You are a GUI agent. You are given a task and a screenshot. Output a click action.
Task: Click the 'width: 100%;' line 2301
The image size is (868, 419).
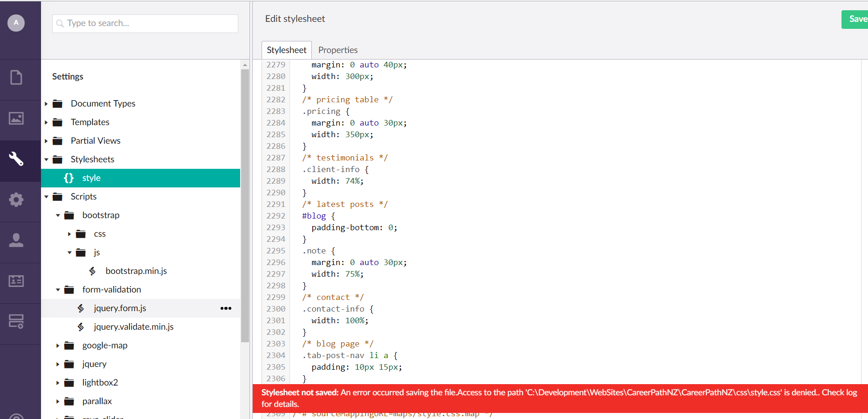click(340, 320)
